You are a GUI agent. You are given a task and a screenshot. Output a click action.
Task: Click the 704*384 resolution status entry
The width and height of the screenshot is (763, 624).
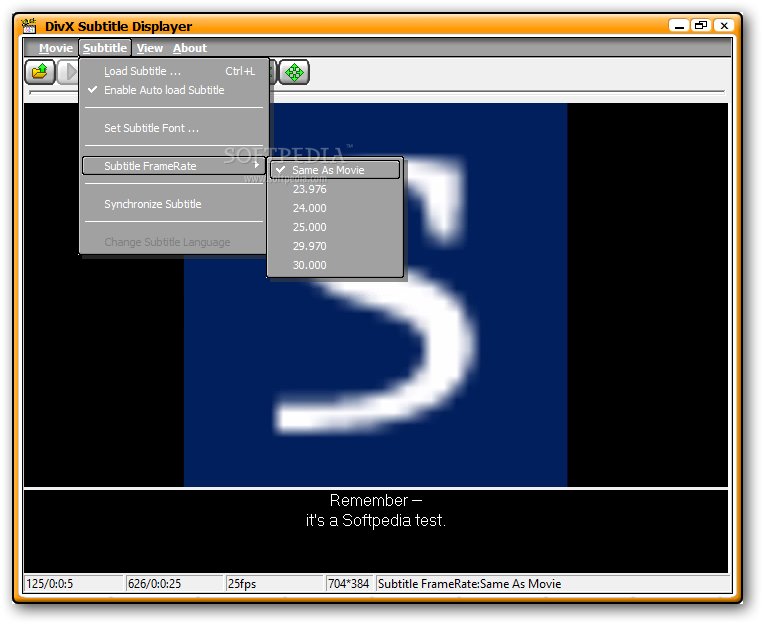(349, 584)
